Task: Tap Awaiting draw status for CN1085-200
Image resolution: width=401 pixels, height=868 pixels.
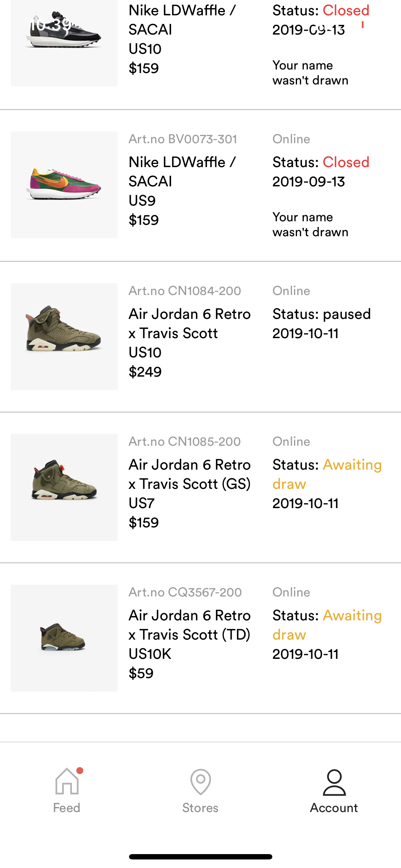Action: coord(327,474)
